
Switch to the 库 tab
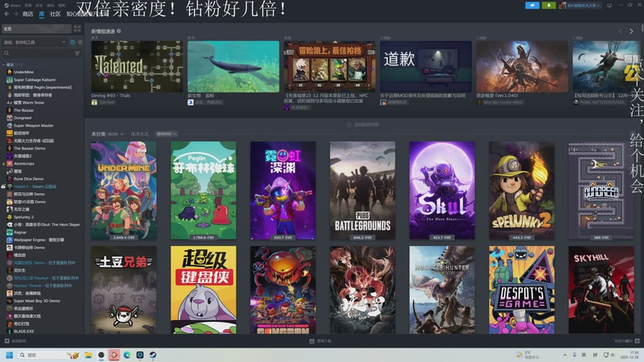42,14
